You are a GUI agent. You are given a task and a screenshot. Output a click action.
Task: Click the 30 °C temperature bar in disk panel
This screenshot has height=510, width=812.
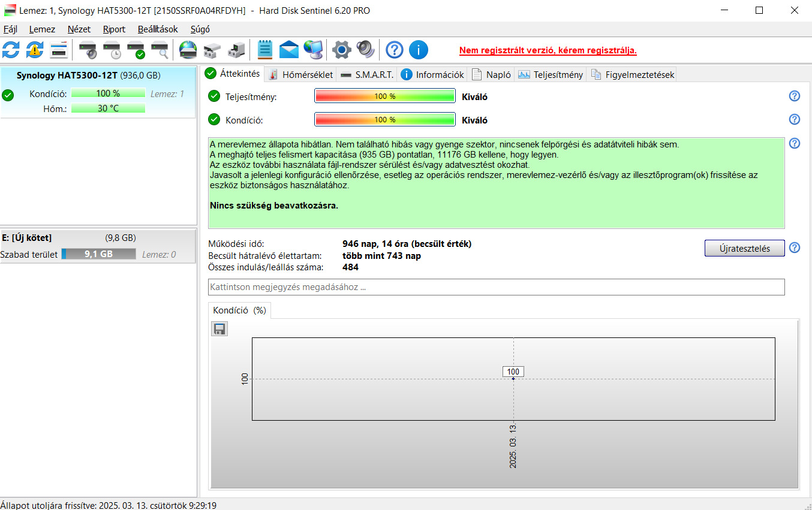108,108
